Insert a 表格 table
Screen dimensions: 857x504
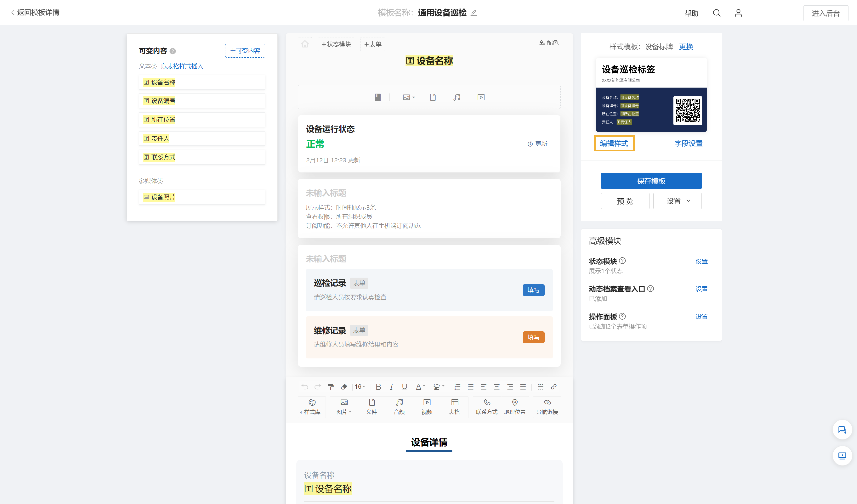tap(454, 407)
